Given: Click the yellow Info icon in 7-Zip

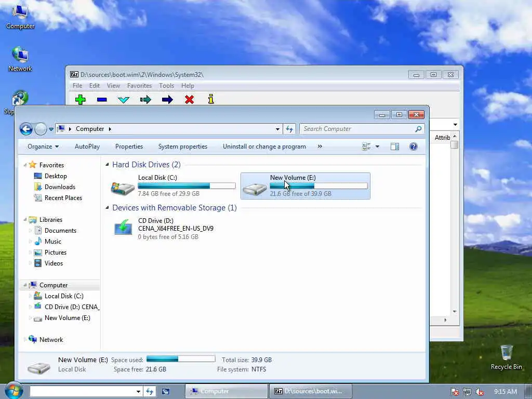Looking at the screenshot, I should click(x=211, y=99).
